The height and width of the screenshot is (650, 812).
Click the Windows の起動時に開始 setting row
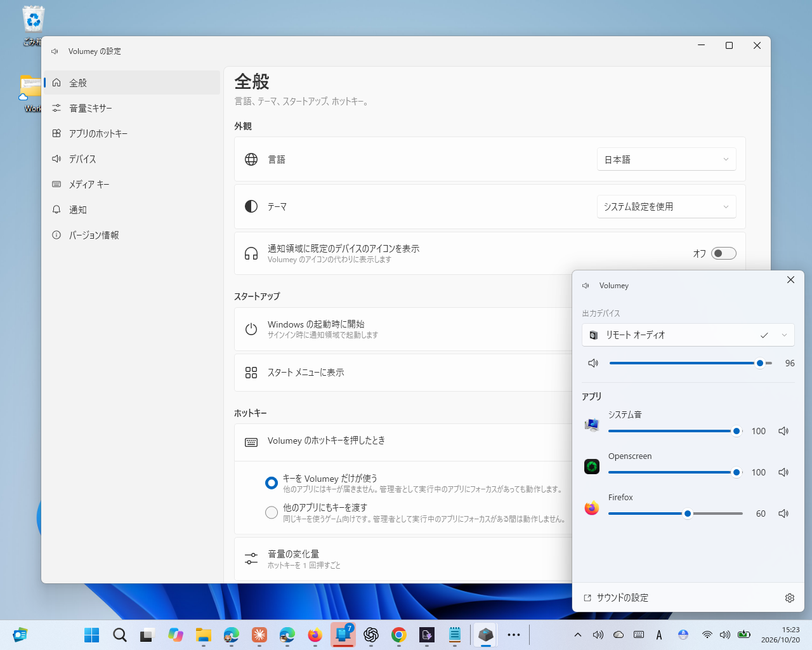[403, 329]
